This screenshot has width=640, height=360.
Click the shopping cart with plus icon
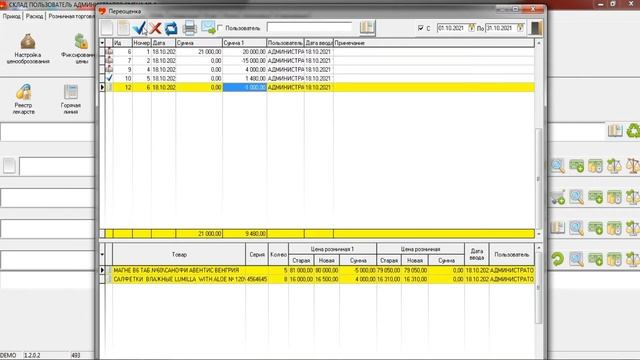click(558, 197)
